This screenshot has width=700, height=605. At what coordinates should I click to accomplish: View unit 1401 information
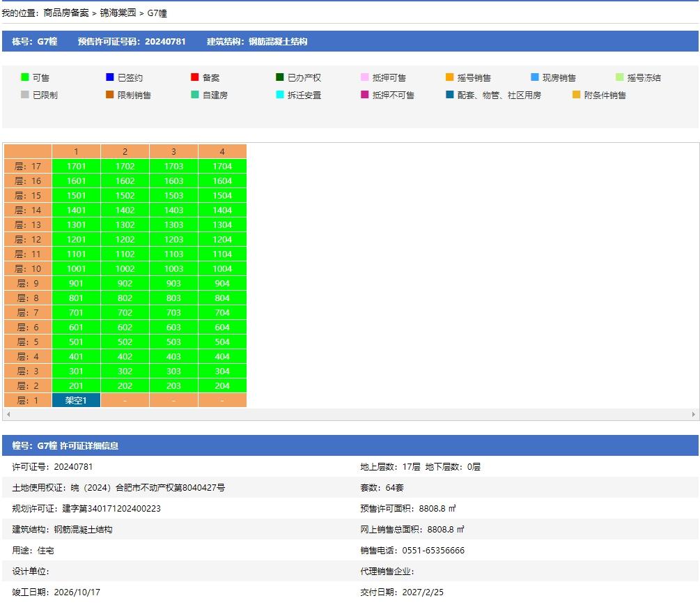pos(77,210)
